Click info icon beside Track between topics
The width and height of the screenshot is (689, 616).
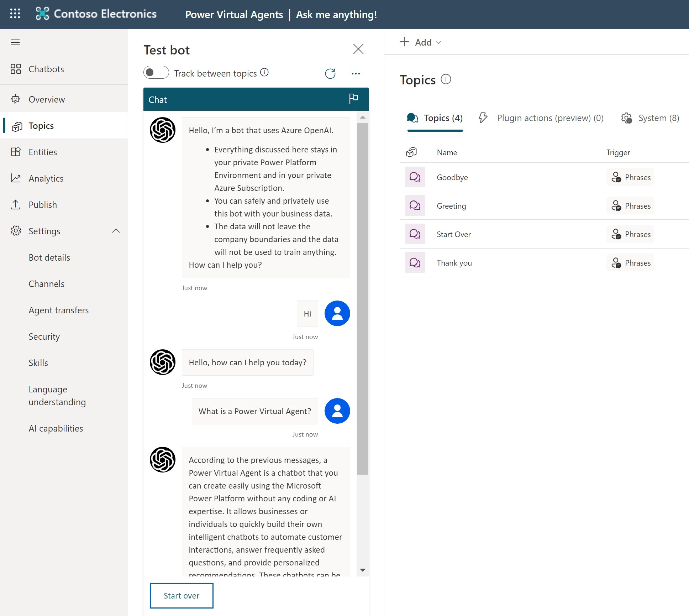point(264,73)
